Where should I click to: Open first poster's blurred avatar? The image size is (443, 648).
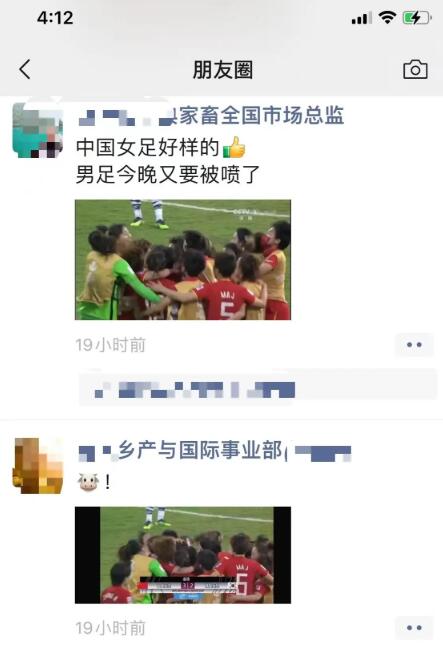tap(38, 130)
